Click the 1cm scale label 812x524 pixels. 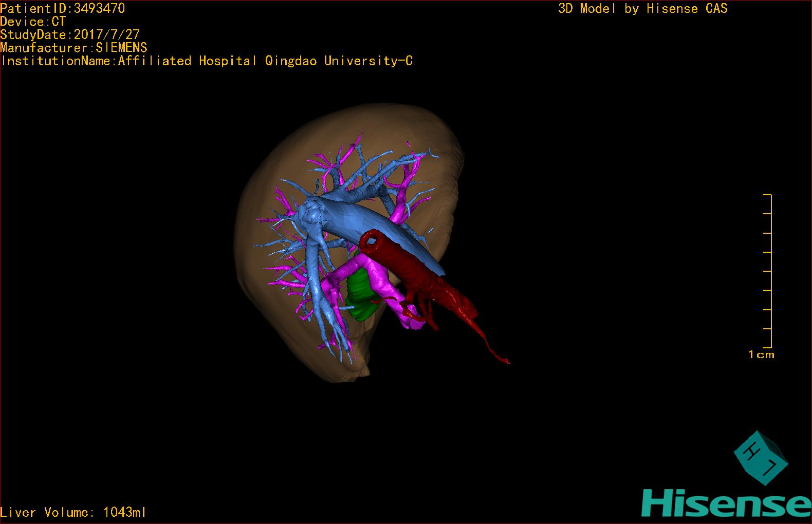(x=761, y=354)
